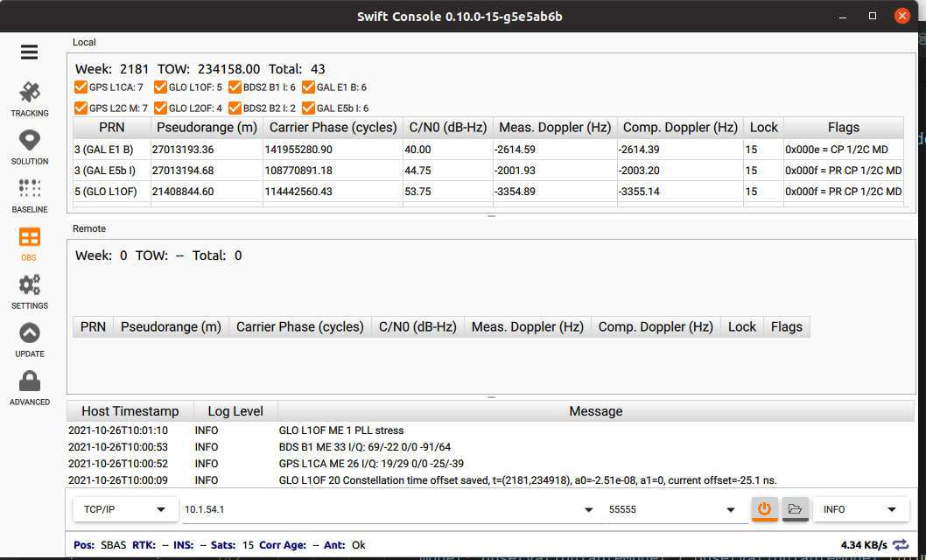The height and width of the screenshot is (560, 926).
Task: Click the Host Timestamp log header
Action: (x=130, y=411)
